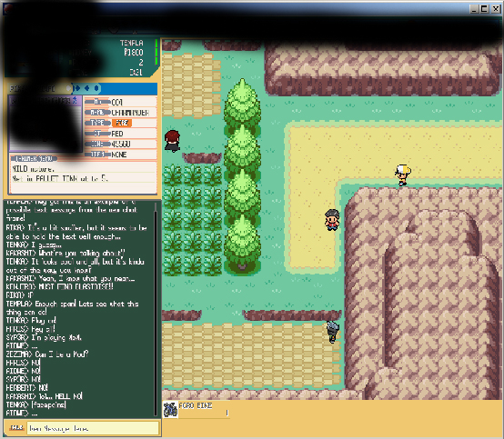Click the third page dot in the info header
This screenshot has height=439, width=504.
coord(96,88)
